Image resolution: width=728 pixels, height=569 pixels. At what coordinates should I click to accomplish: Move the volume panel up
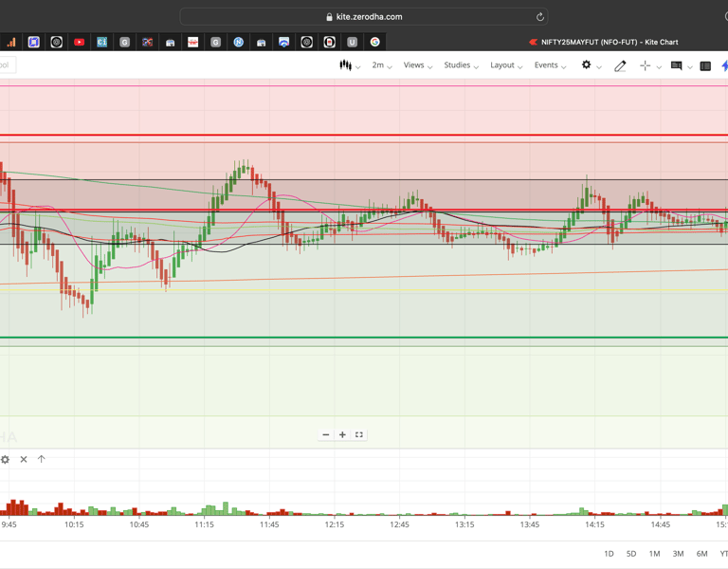tap(42, 459)
